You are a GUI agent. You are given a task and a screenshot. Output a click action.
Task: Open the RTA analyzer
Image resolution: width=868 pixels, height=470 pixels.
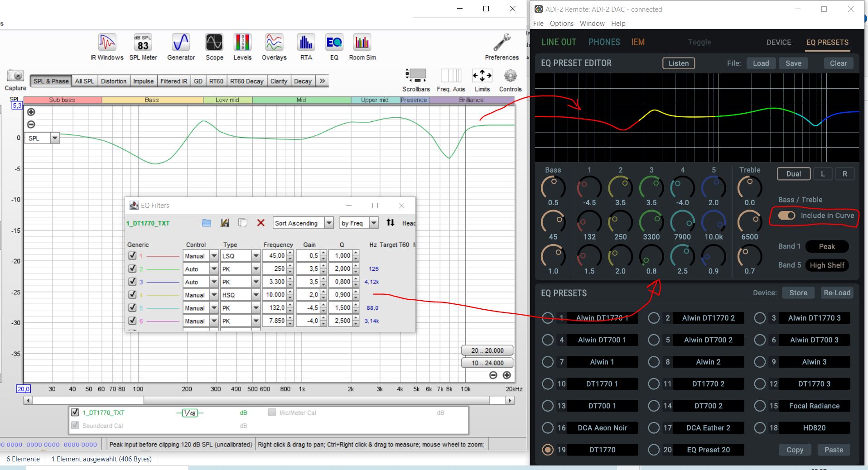[x=306, y=47]
